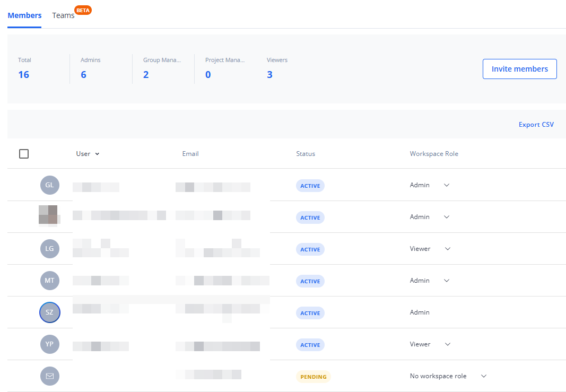
Task: Click the GL user avatar
Action: [x=50, y=185]
